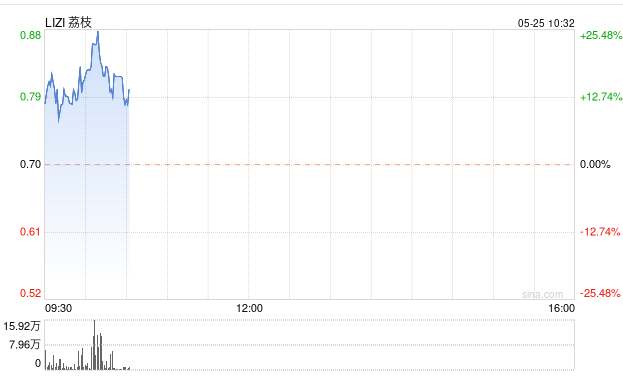Screen dimensions: 623x379
Task: Click the 0.88 price axis label
Action: [31, 35]
